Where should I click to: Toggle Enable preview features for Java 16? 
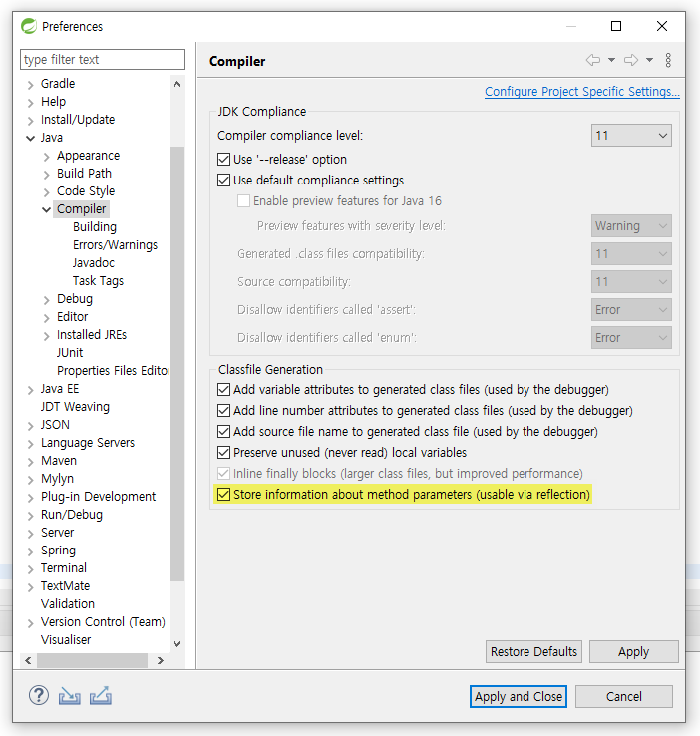[x=243, y=201]
